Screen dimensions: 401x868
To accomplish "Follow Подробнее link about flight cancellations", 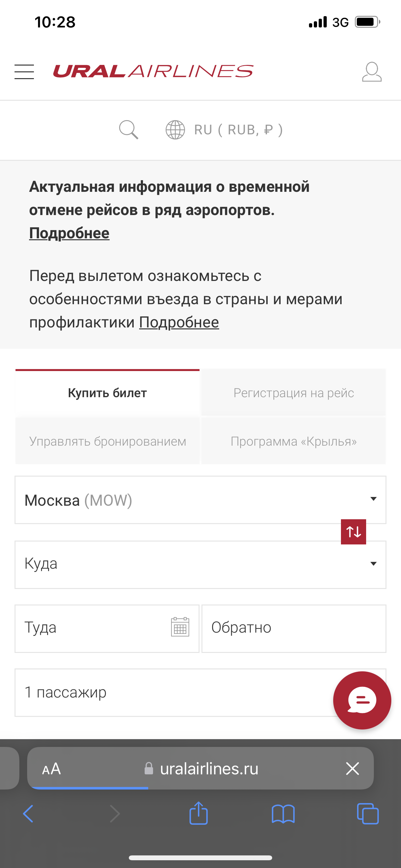I will (69, 233).
